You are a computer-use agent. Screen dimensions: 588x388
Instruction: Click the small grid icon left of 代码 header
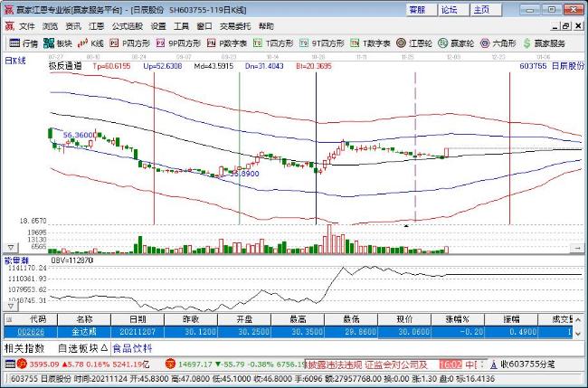[9, 319]
